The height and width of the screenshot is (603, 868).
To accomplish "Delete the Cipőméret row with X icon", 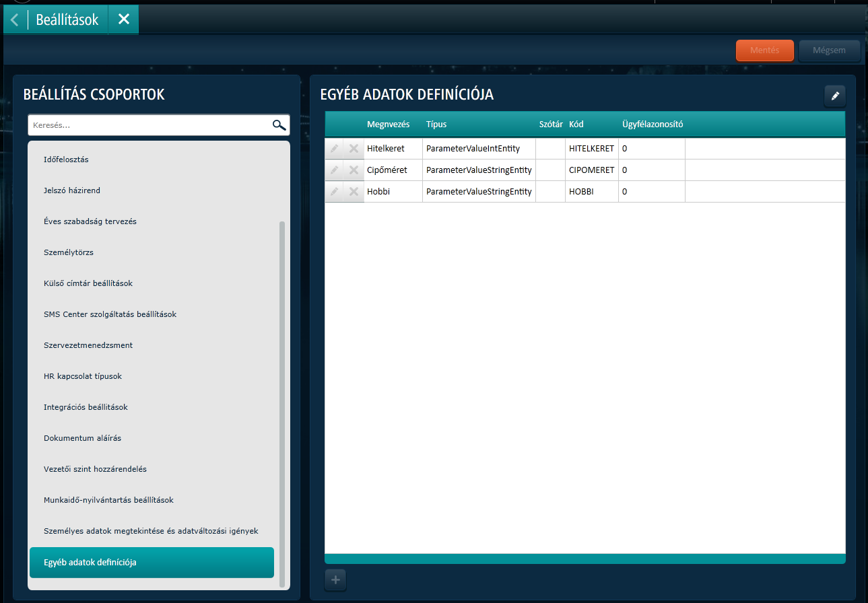I will pos(354,170).
